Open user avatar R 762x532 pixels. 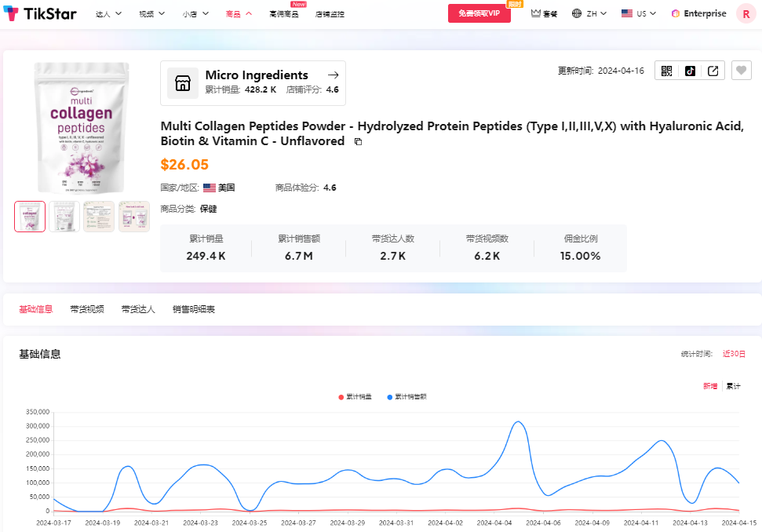(x=746, y=13)
